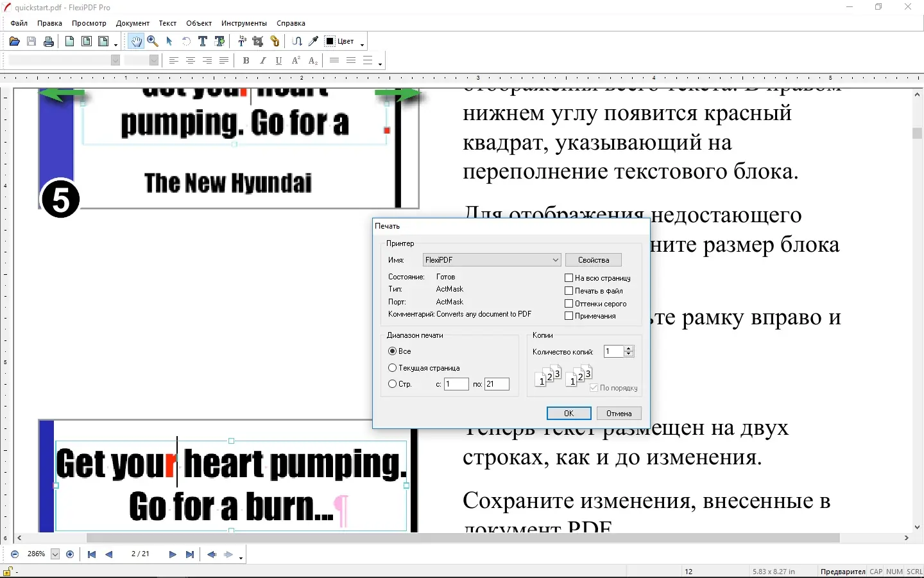The image size is (924, 578).
Task: Pick a color with the eyedropper tool
Action: [x=313, y=41]
